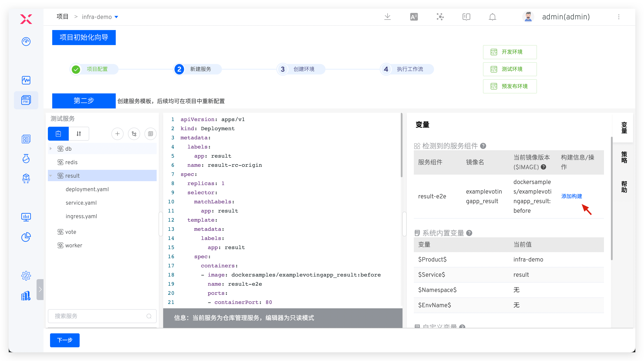Switch to the 策略 side tab

pyautogui.click(x=624, y=157)
